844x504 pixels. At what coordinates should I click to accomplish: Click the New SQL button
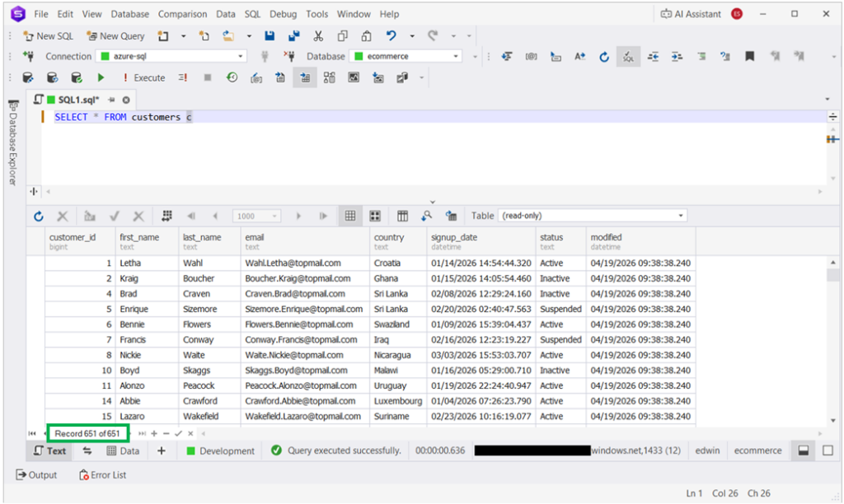(x=48, y=36)
